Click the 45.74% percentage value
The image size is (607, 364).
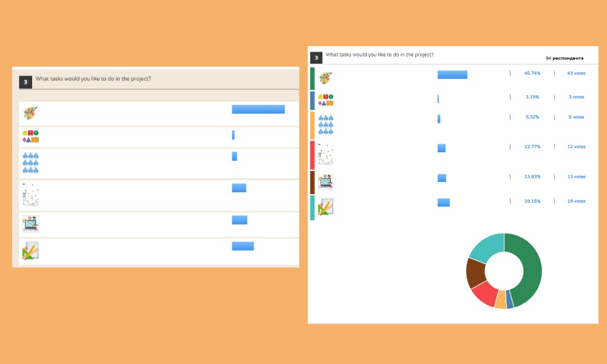point(532,73)
